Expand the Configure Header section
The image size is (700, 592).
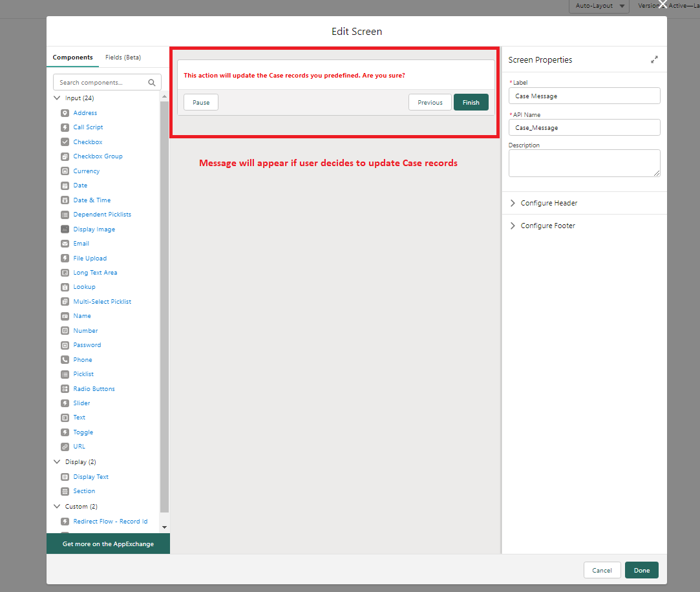pos(549,203)
